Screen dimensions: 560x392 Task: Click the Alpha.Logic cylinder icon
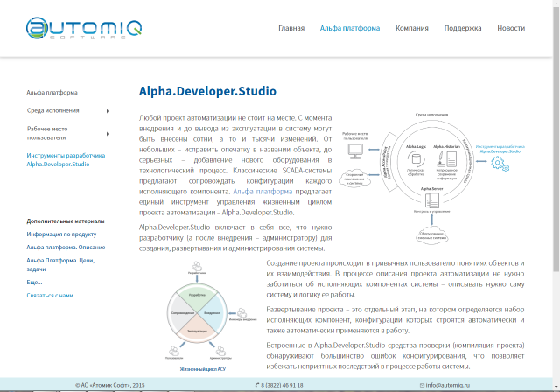coord(416,157)
